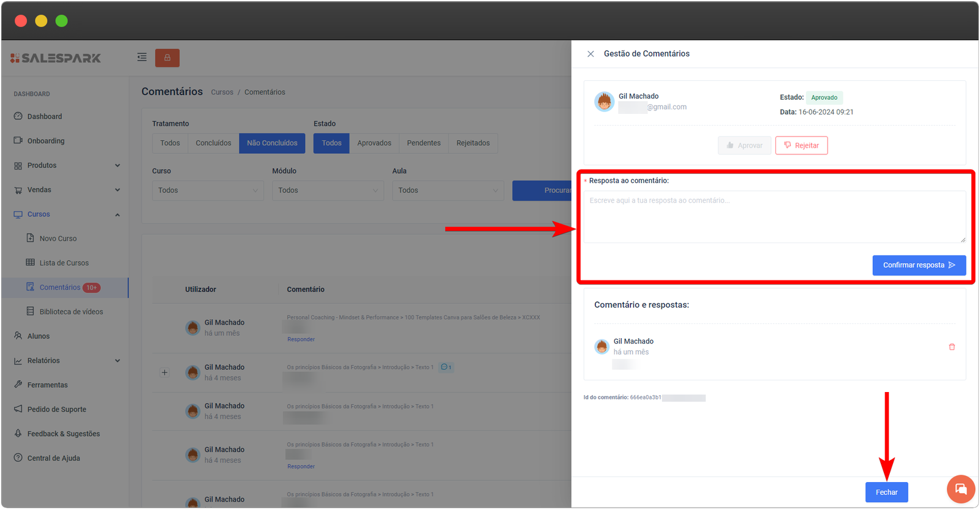Viewport: 980px width, 509px height.
Task: Click the red lock icon button
Action: coord(167,58)
